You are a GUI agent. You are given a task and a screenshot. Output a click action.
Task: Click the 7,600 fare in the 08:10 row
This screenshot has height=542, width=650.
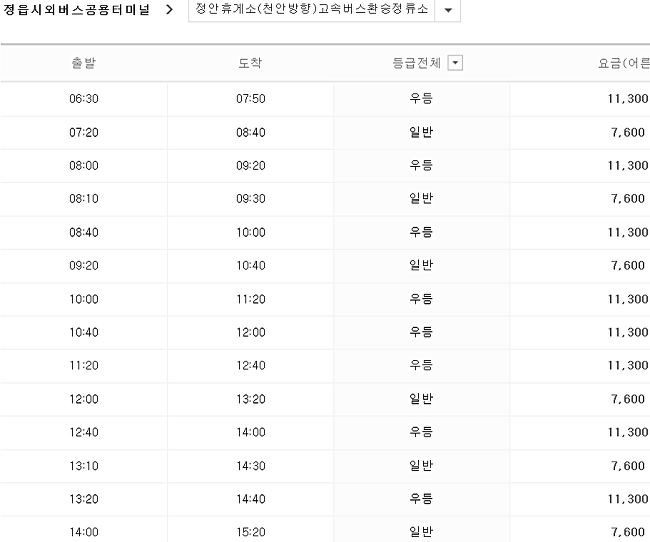628,199
